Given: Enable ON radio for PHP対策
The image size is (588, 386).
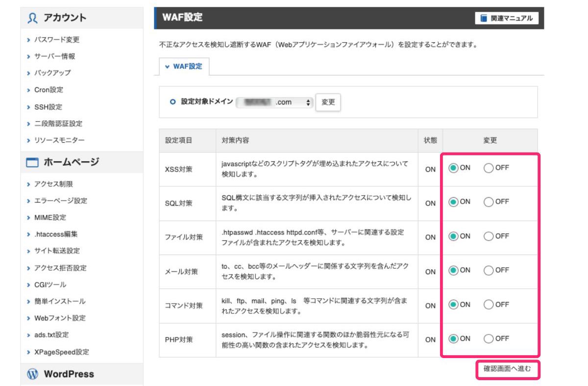Looking at the screenshot, I should tap(454, 339).
